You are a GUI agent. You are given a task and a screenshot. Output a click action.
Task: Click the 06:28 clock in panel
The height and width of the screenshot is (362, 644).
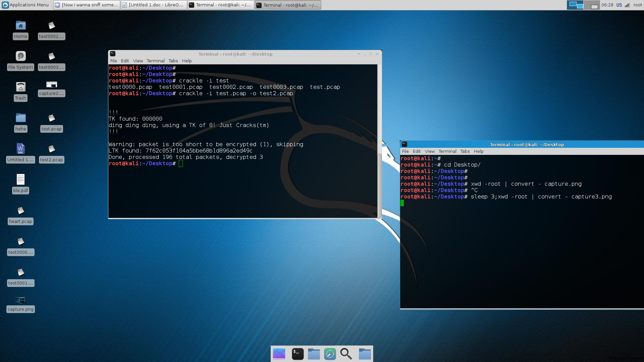607,5
